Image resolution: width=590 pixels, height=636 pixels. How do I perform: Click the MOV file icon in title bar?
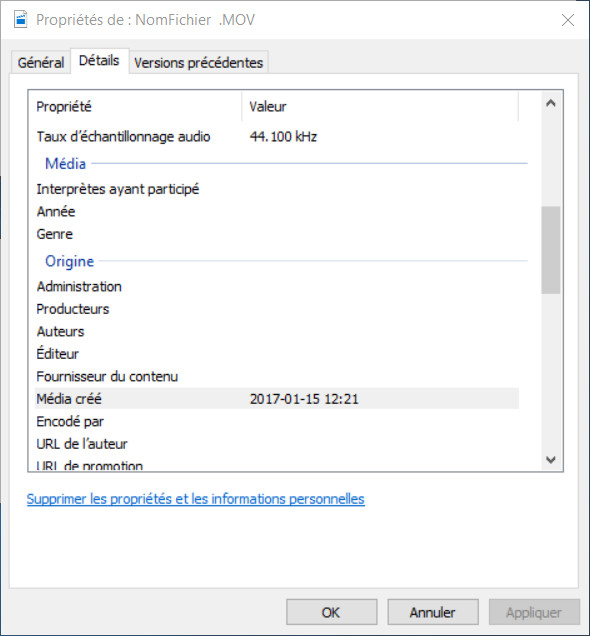(20, 19)
